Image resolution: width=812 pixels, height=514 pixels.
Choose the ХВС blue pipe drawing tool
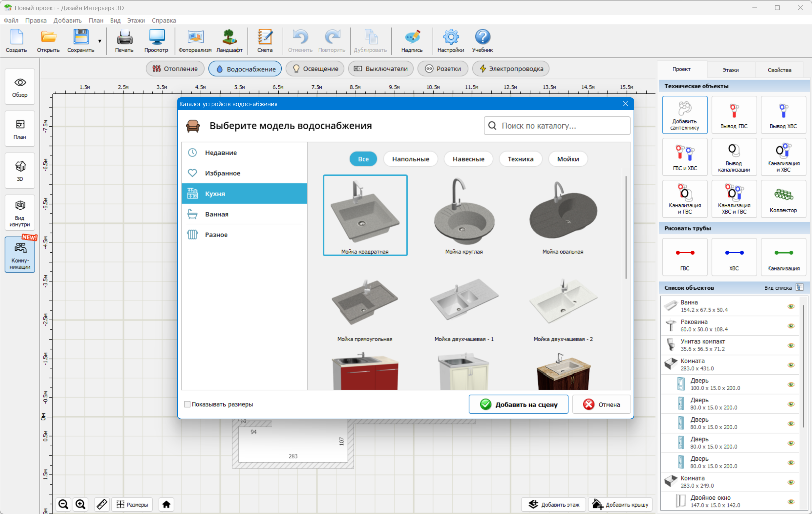click(x=734, y=257)
